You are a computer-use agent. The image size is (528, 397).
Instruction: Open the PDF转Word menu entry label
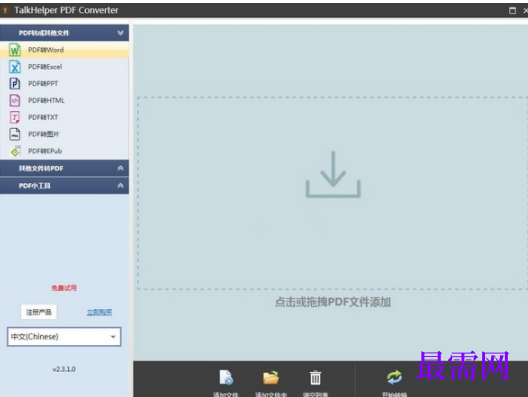coord(46,50)
